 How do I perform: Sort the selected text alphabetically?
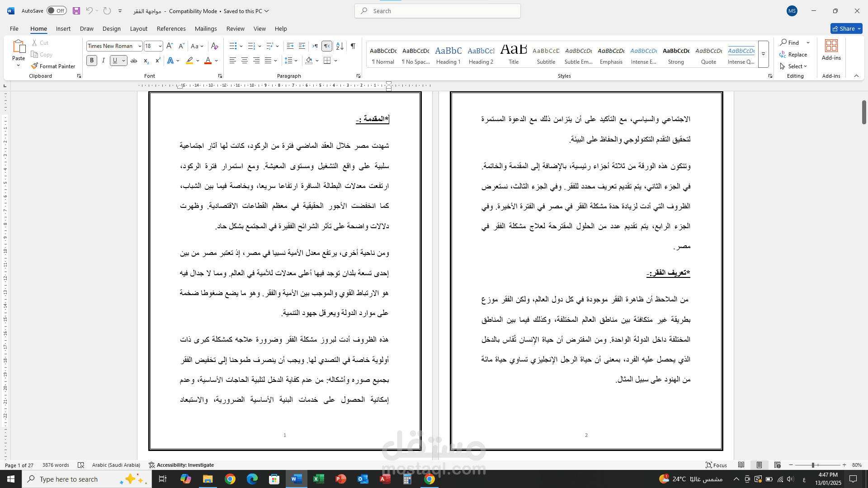pyautogui.click(x=340, y=46)
